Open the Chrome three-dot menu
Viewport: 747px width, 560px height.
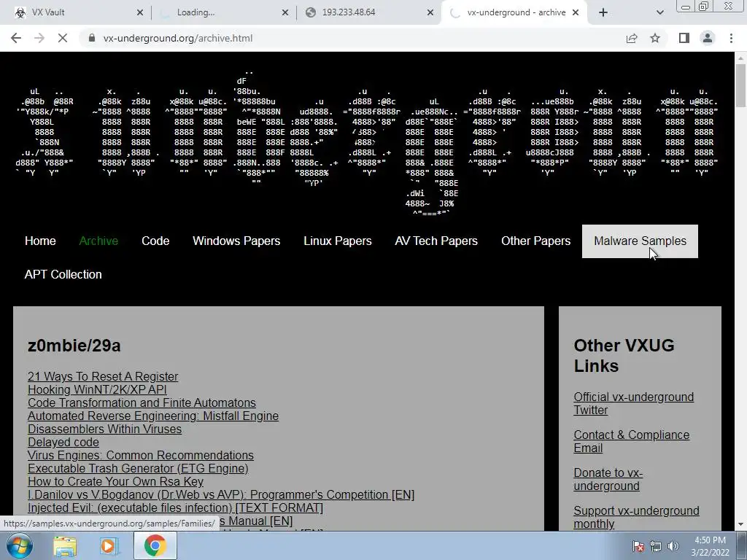(x=731, y=38)
